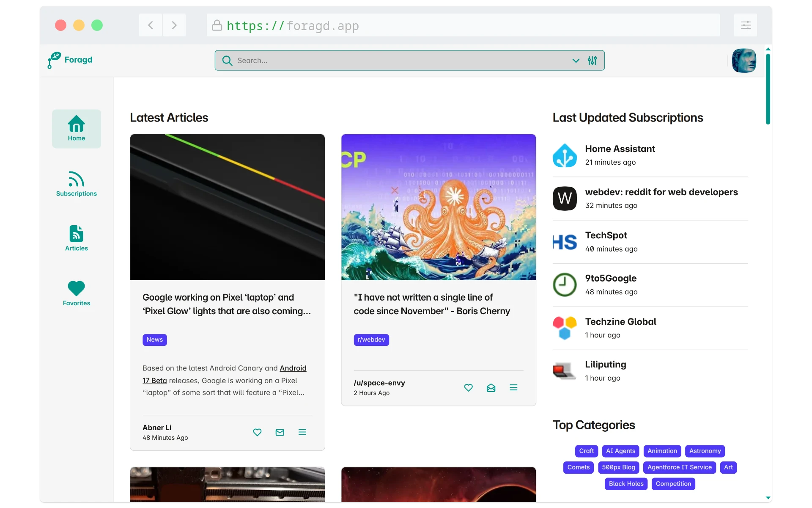Open Google working on Pixel laptop headline
The width and height of the screenshot is (812, 508).
(227, 304)
